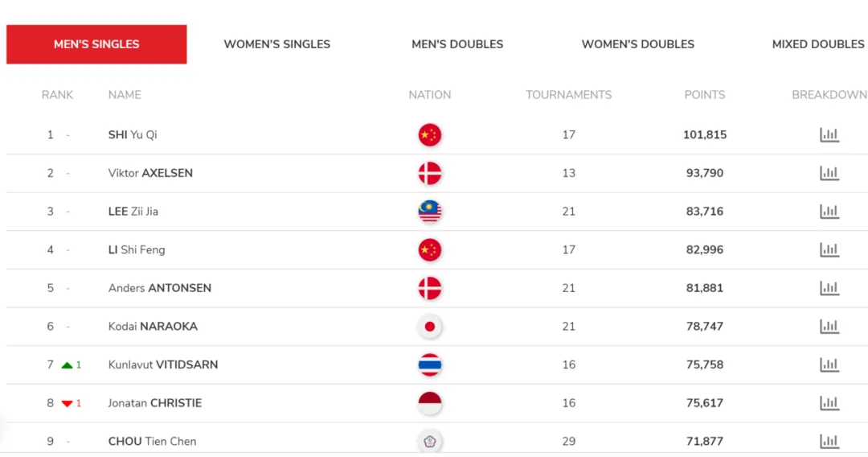This screenshot has width=868, height=457.
Task: Open the Mixed Doubles rankings tab
Action: click(x=817, y=44)
